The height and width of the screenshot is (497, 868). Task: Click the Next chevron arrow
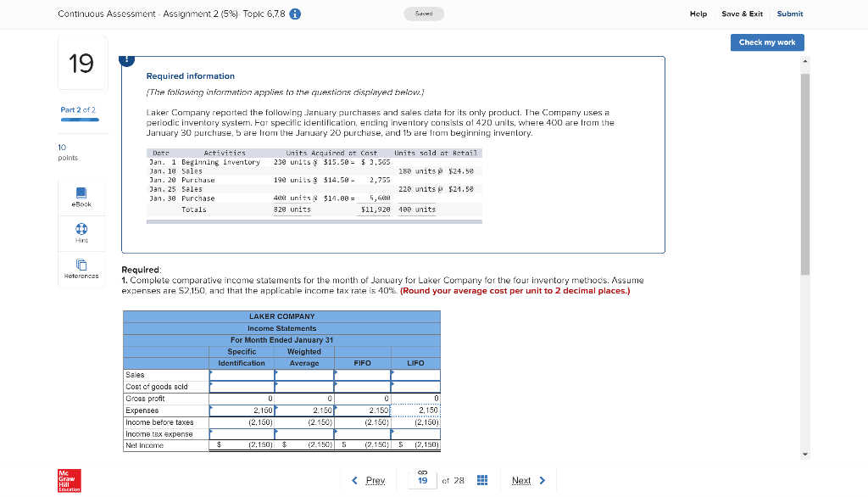tap(543, 480)
